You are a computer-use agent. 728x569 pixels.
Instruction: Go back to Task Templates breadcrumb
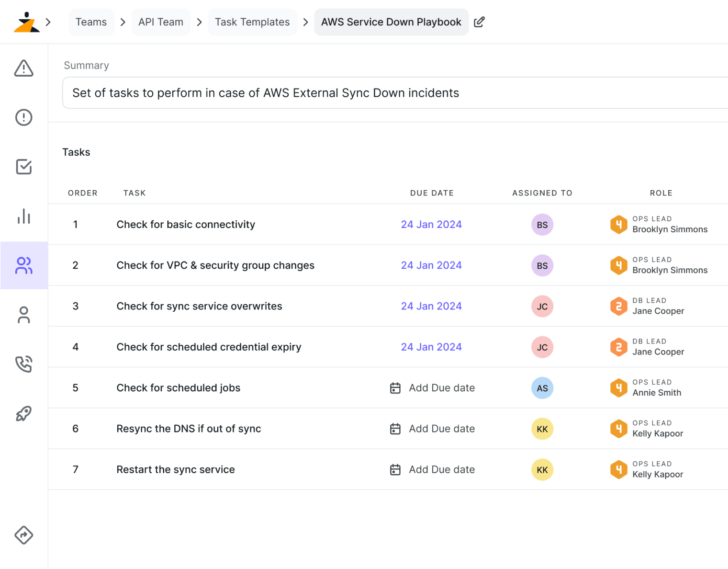252,22
